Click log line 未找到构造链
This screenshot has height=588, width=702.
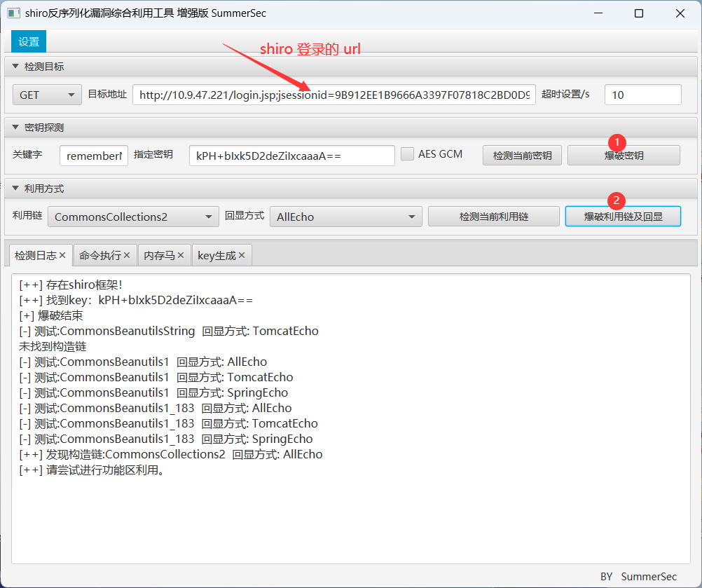53,346
